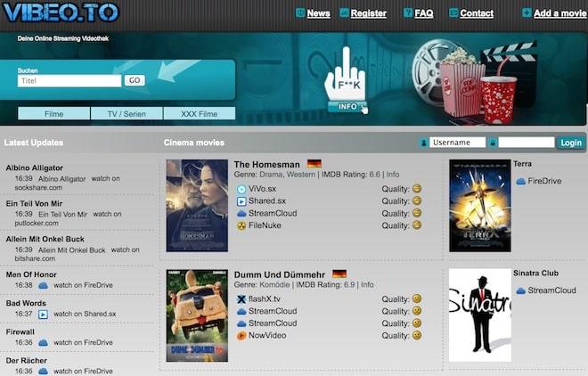Click the Shared.sx play icon under The Homesman
This screenshot has height=376, width=588.
pyautogui.click(x=241, y=201)
